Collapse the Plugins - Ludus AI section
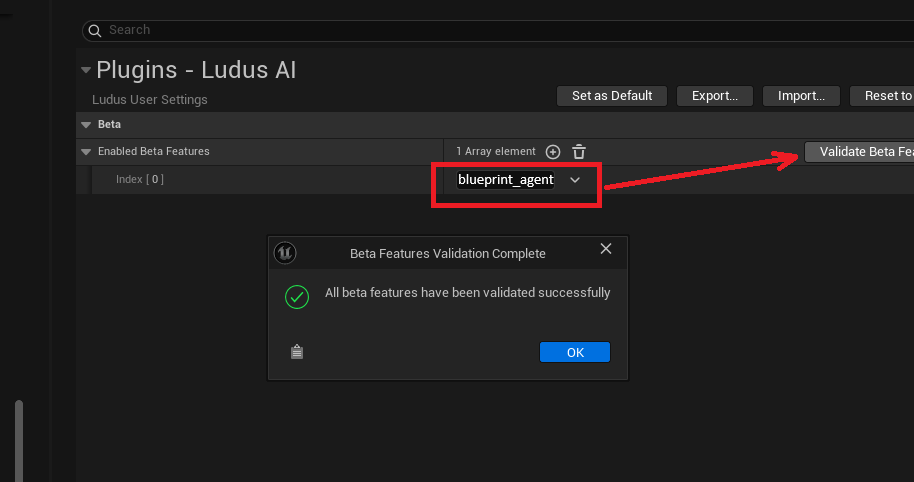914x482 pixels. tap(86, 70)
